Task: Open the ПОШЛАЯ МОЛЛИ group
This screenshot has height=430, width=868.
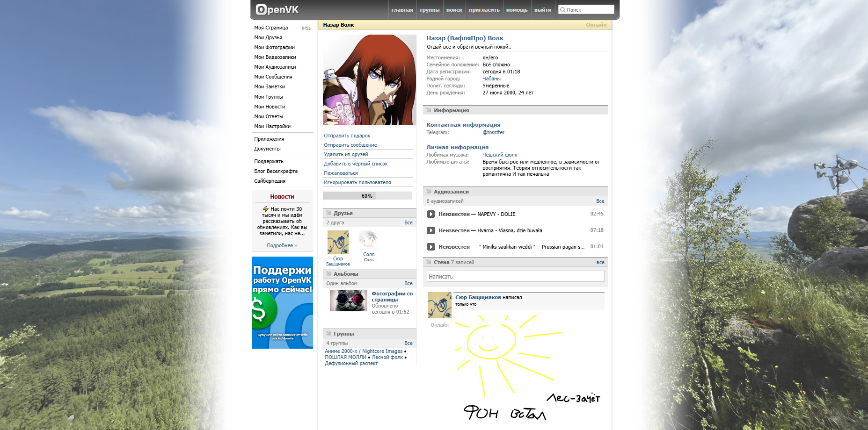Action: (345, 357)
